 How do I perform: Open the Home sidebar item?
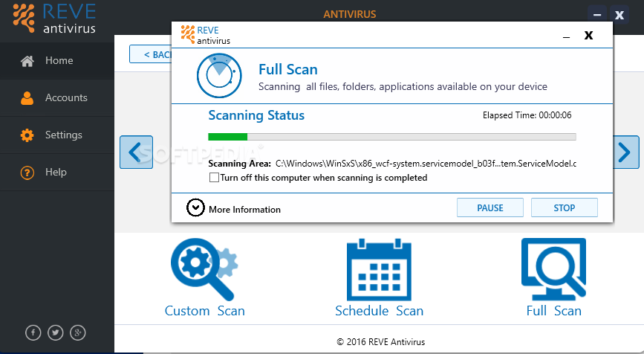(56, 60)
